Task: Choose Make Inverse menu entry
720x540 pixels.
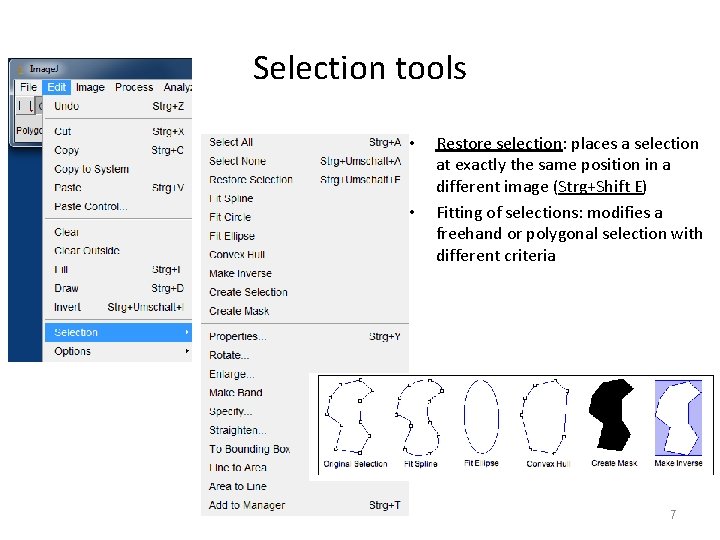Action: click(305, 273)
